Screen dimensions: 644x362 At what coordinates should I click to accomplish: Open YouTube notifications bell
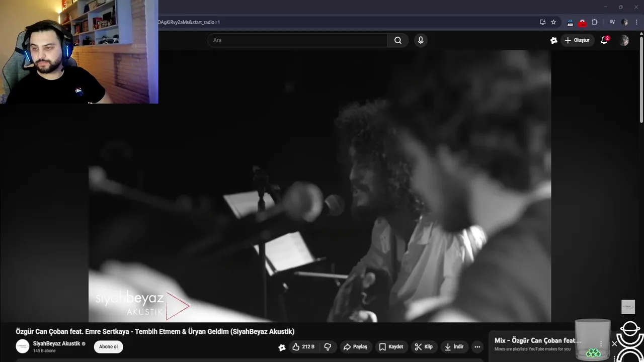click(x=604, y=40)
